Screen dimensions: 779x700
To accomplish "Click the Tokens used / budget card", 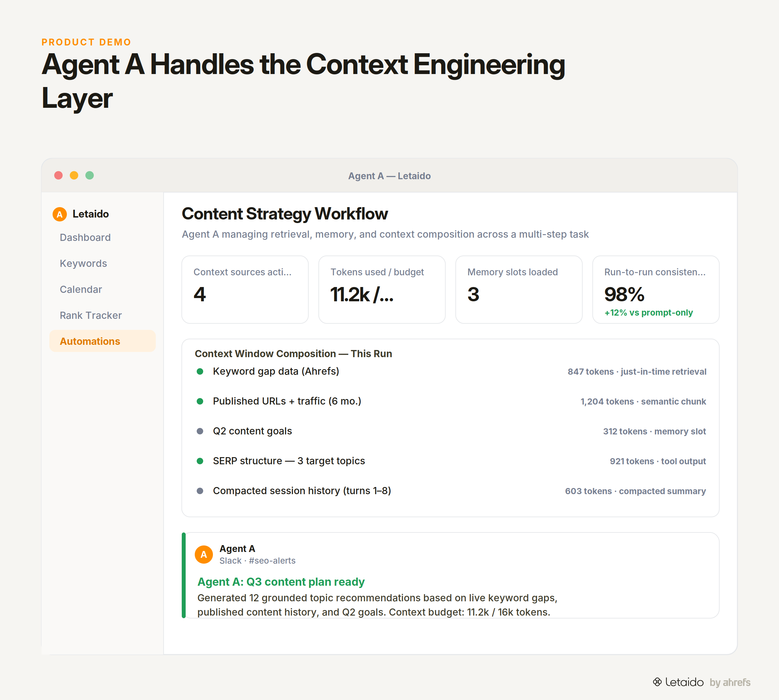I will coord(382,290).
